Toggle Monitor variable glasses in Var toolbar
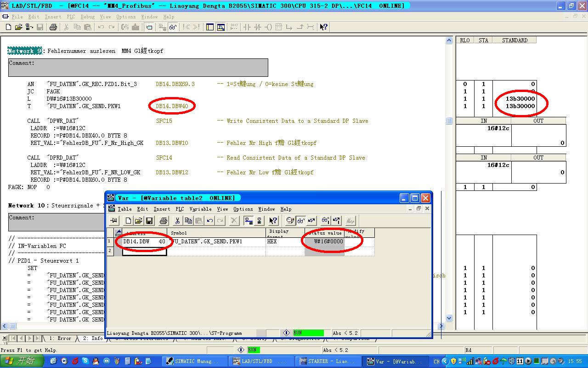 [x=301, y=221]
